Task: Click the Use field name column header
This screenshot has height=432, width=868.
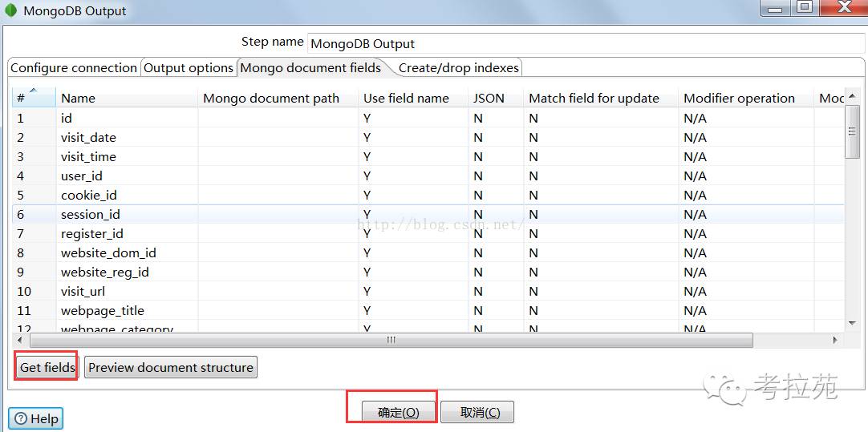Action: 413,98
